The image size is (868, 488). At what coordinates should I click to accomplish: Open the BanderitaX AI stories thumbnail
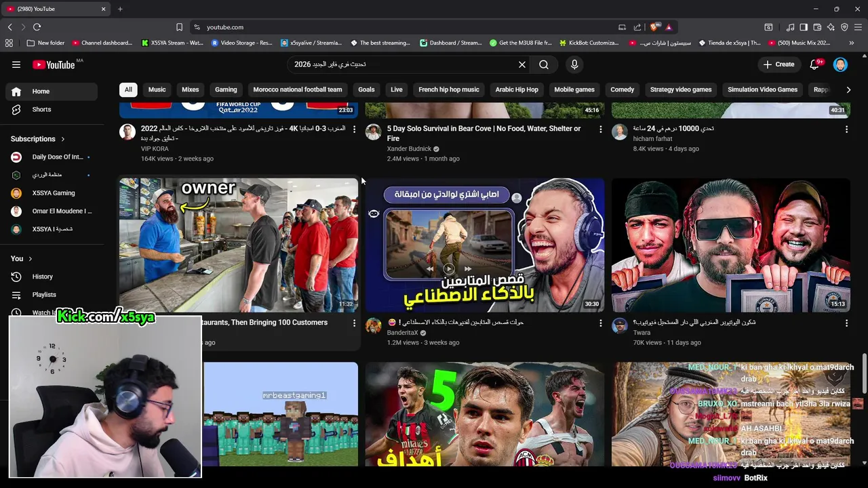(x=485, y=245)
